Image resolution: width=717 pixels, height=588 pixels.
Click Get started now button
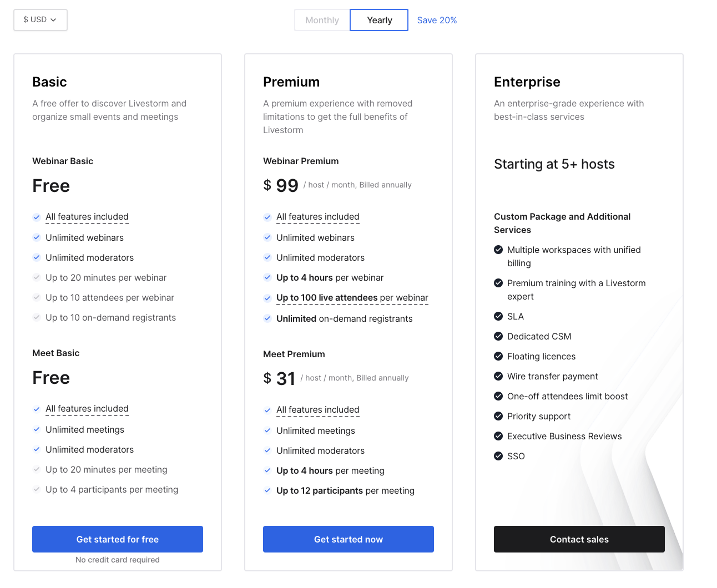point(349,539)
